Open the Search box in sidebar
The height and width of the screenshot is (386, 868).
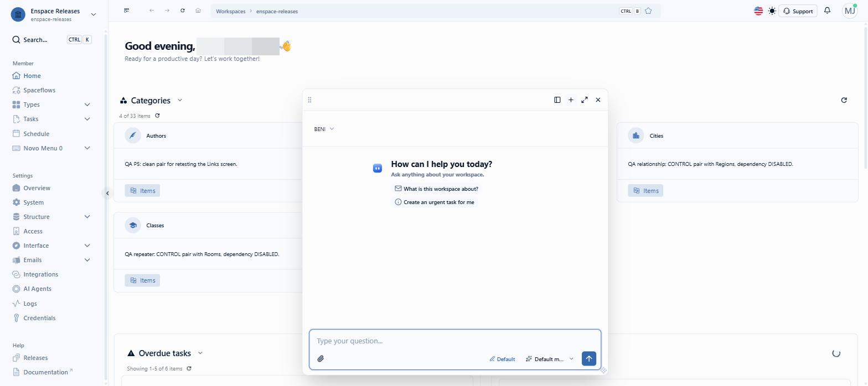52,40
